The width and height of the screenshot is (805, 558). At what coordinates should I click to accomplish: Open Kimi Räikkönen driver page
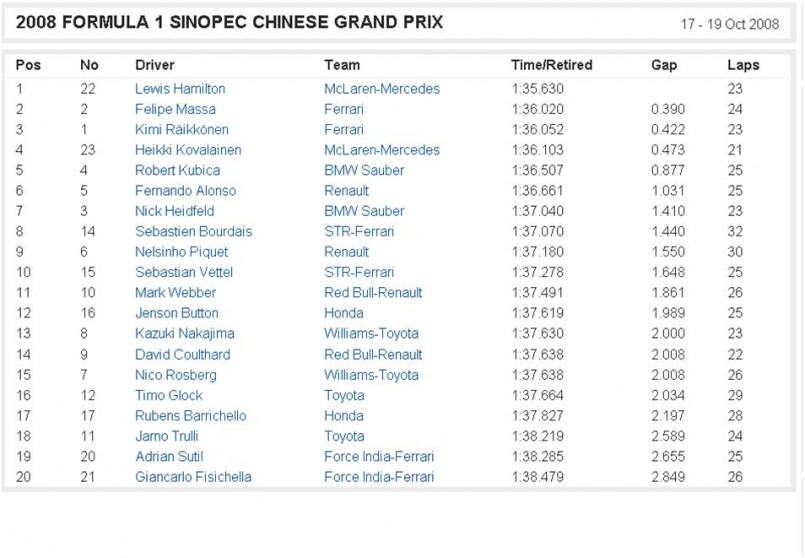pos(182,130)
